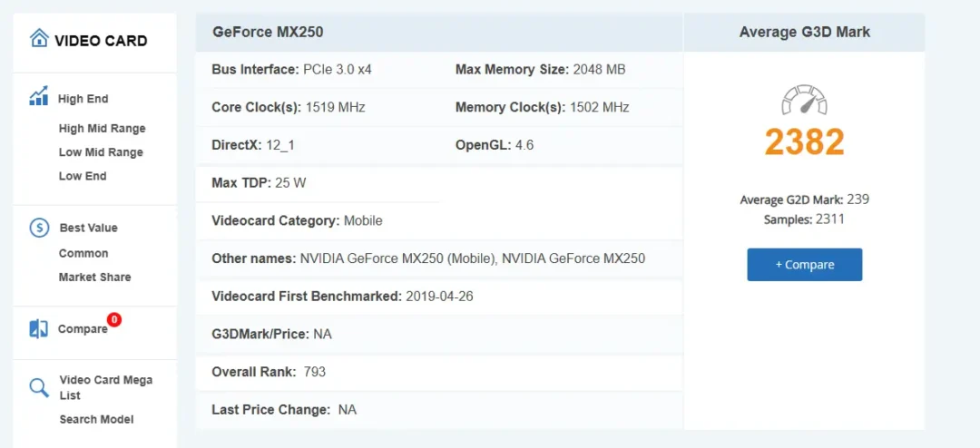
Task: Click the Best Value dollar icon
Action: (x=39, y=228)
